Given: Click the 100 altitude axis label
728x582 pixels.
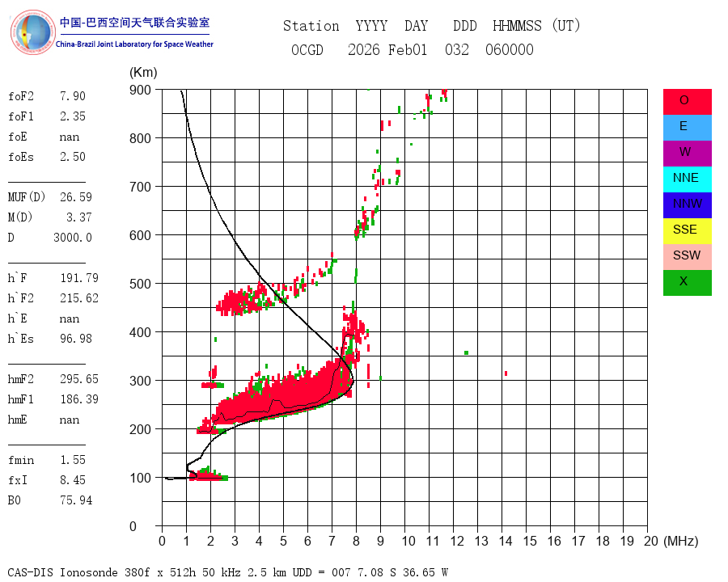Looking at the screenshot, I should [x=140, y=478].
